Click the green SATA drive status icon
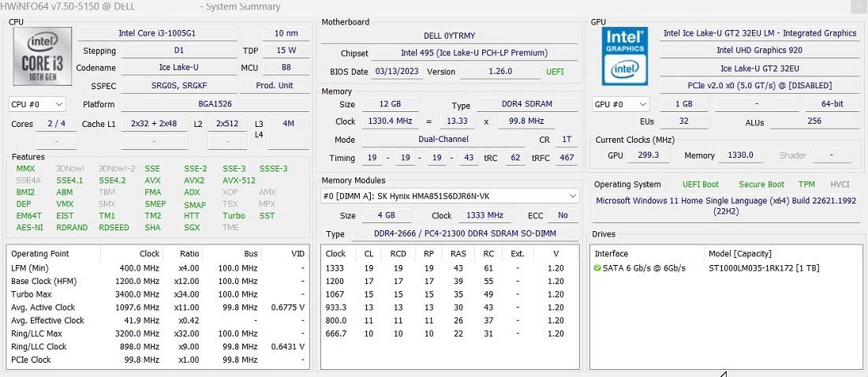 597,268
